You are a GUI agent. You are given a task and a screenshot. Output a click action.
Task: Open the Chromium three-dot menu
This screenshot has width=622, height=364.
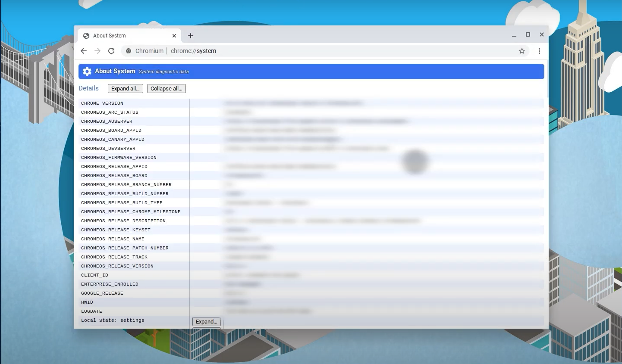(x=539, y=51)
